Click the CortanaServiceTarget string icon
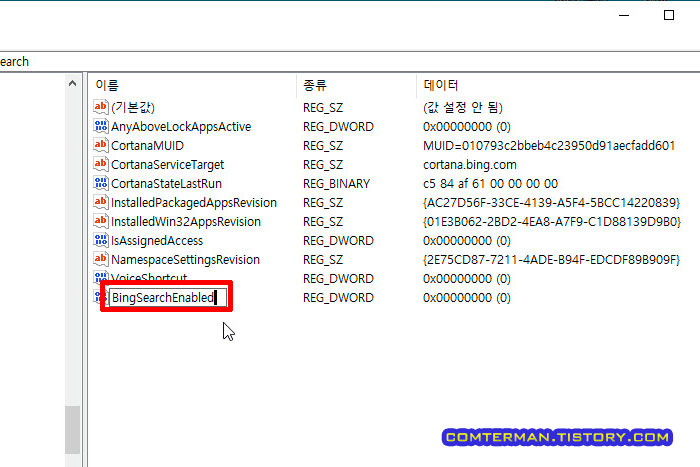 100,164
